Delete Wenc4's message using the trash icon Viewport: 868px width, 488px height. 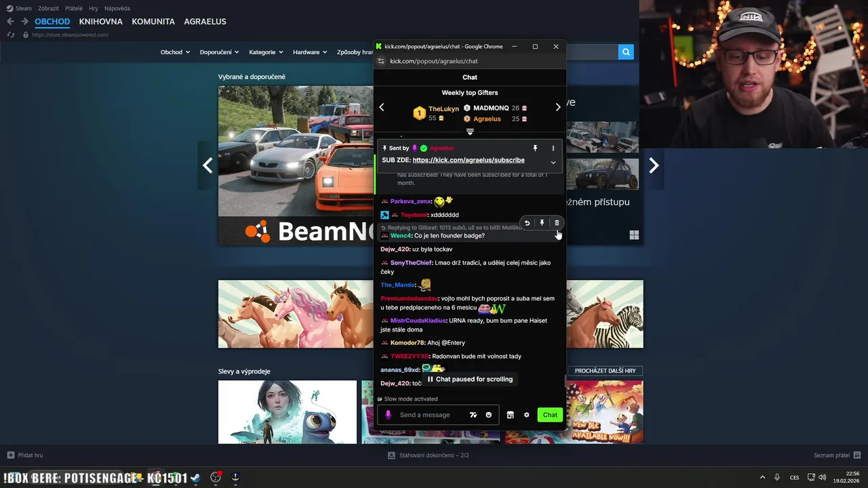557,223
